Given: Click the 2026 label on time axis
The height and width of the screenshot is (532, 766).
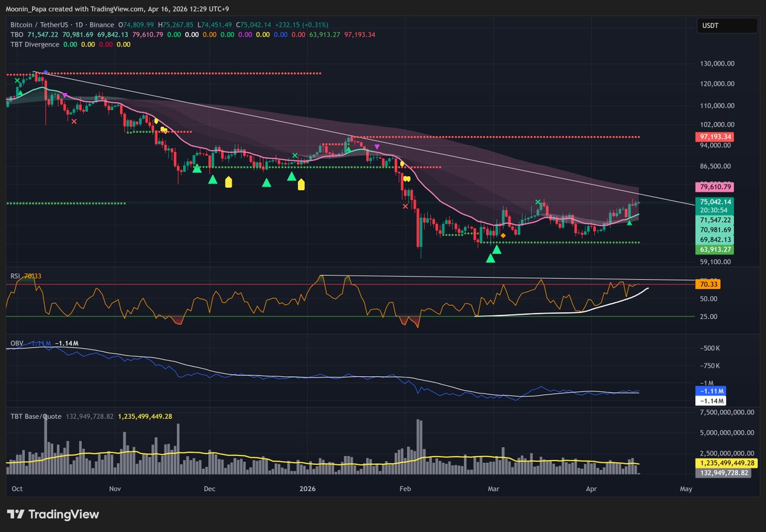Looking at the screenshot, I should (x=307, y=489).
